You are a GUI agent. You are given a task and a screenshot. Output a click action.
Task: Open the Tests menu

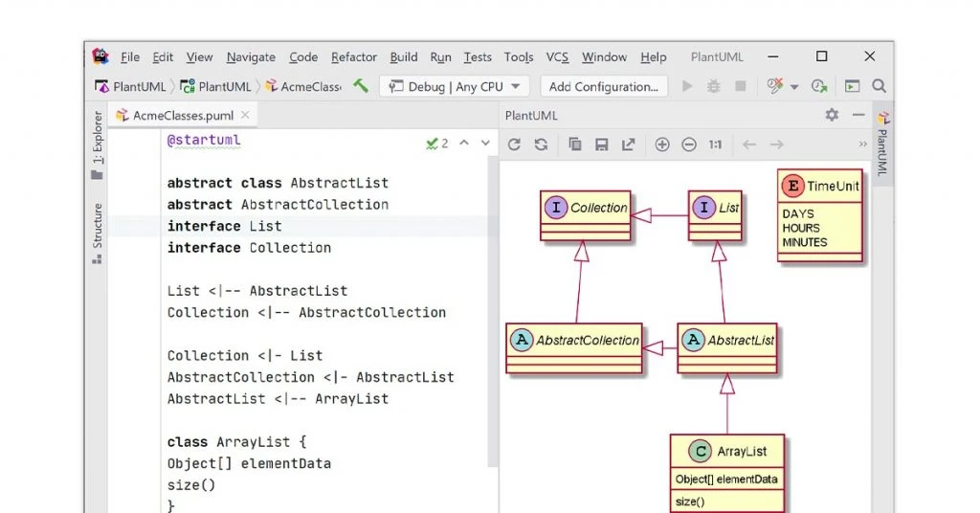point(478,56)
